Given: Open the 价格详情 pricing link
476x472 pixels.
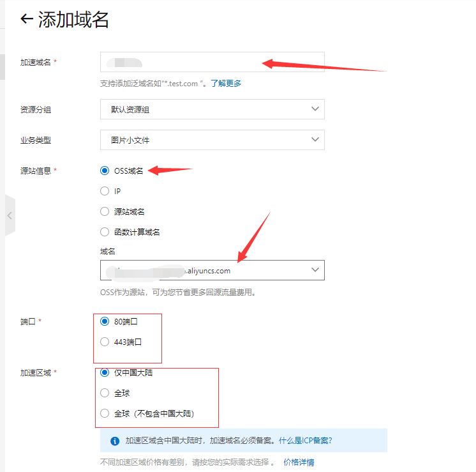Looking at the screenshot, I should (299, 462).
